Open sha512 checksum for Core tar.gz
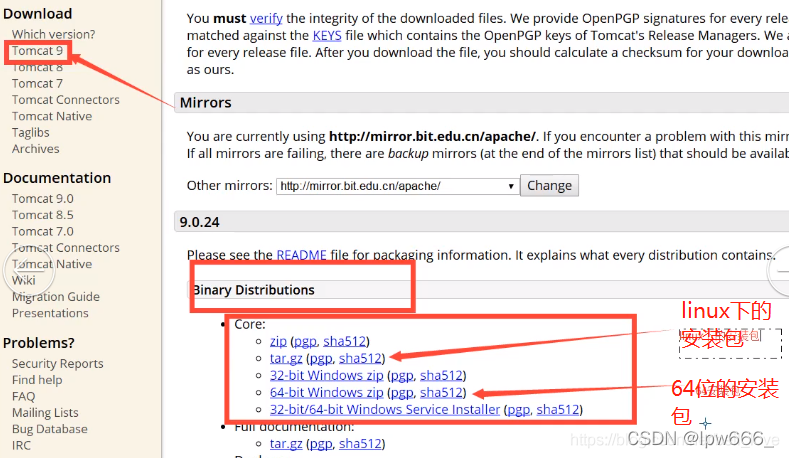The image size is (789, 458). [360, 358]
